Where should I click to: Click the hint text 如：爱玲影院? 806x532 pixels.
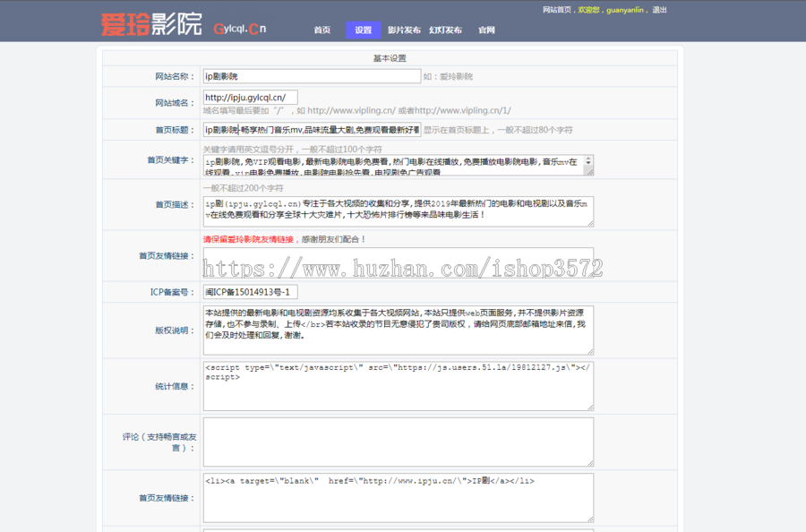click(x=448, y=76)
